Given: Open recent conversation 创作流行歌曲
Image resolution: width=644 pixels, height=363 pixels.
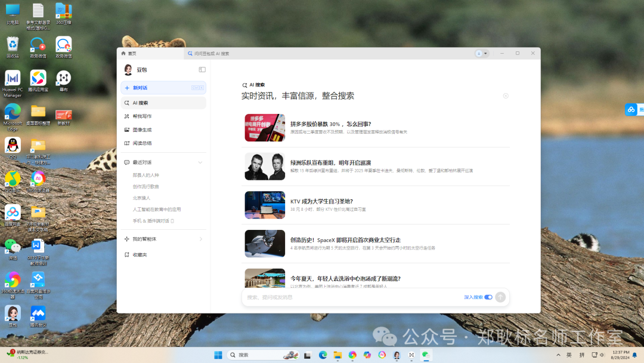Looking at the screenshot, I should [x=146, y=187].
